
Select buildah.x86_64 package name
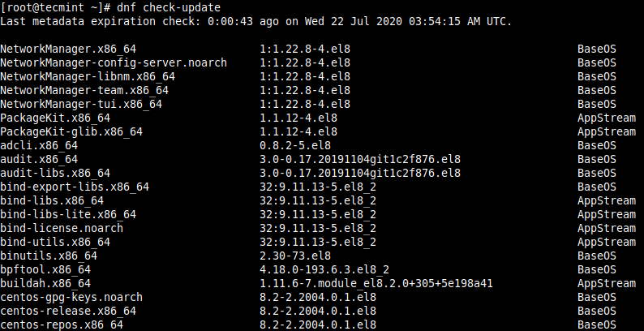click(45, 284)
